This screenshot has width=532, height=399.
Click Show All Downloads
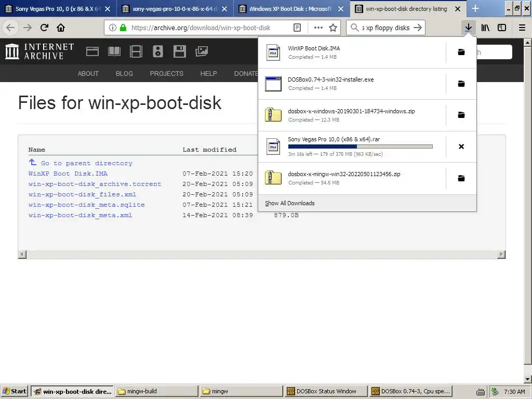coord(290,203)
